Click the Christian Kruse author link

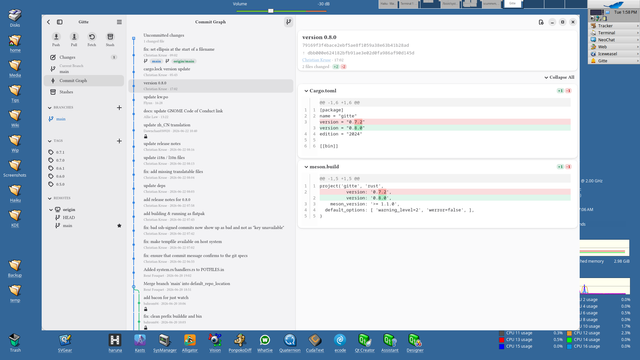coord(316,60)
